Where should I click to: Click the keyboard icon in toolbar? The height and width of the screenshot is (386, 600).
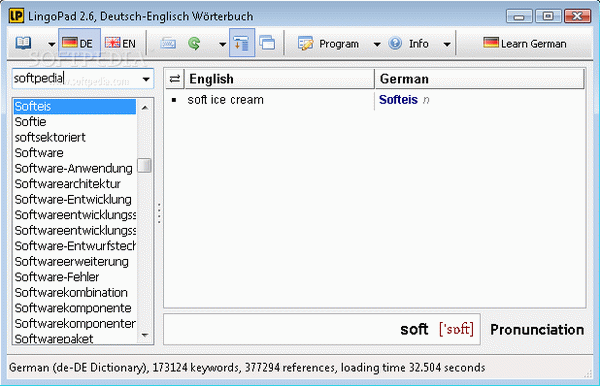[168, 44]
